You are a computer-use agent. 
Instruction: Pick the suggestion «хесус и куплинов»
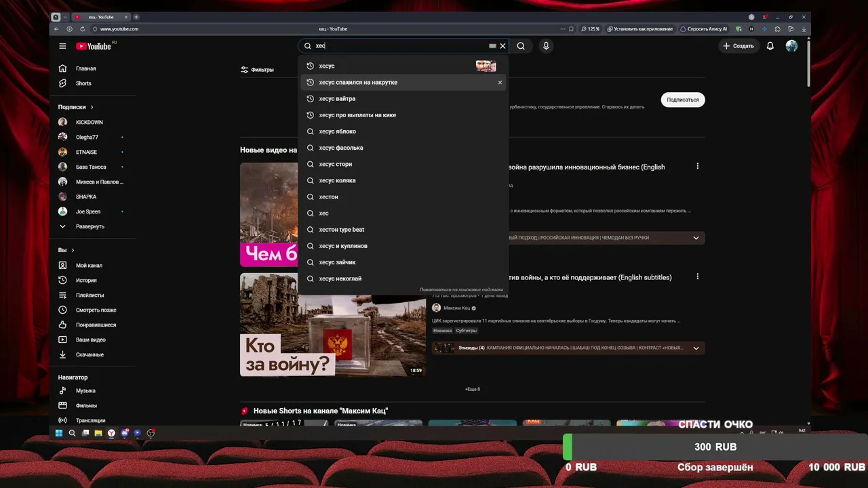click(x=403, y=246)
